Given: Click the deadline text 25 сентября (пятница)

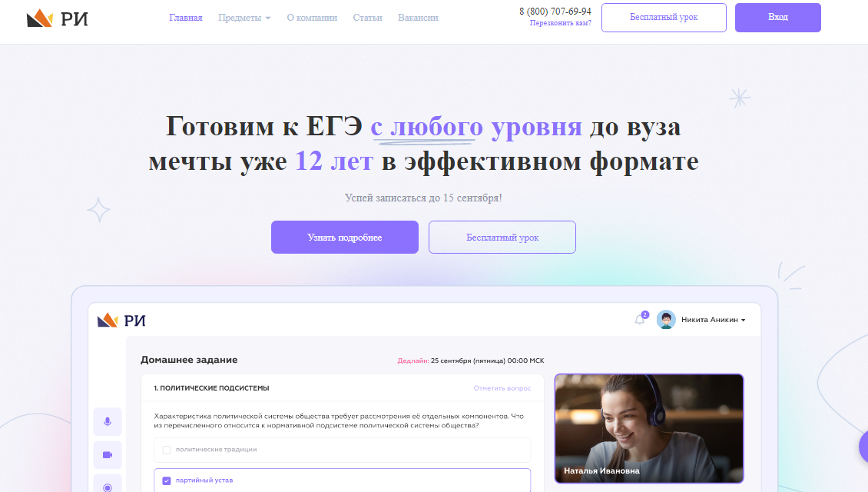Looking at the screenshot, I should coord(468,361).
